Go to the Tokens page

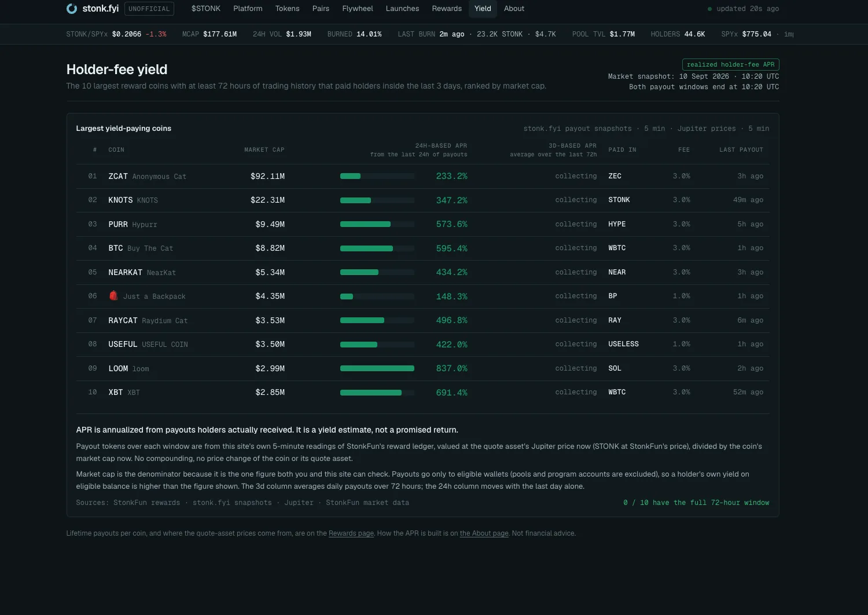287,9
